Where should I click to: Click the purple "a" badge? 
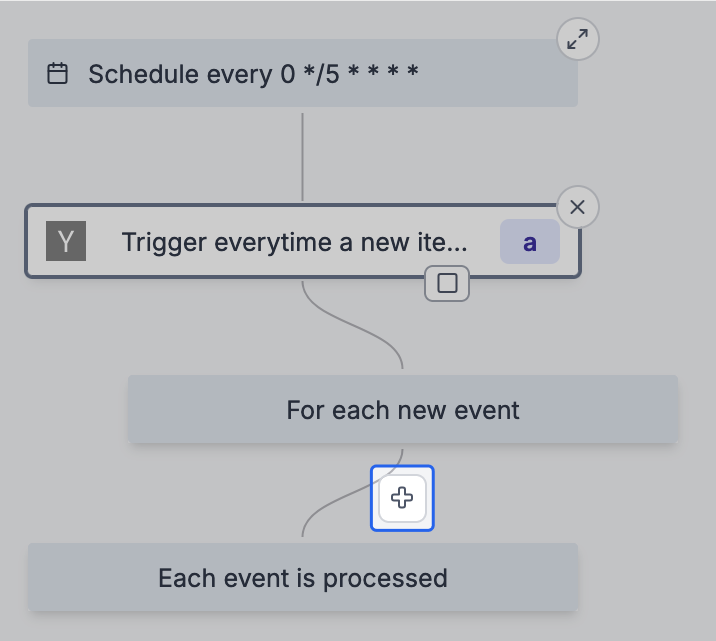[530, 242]
